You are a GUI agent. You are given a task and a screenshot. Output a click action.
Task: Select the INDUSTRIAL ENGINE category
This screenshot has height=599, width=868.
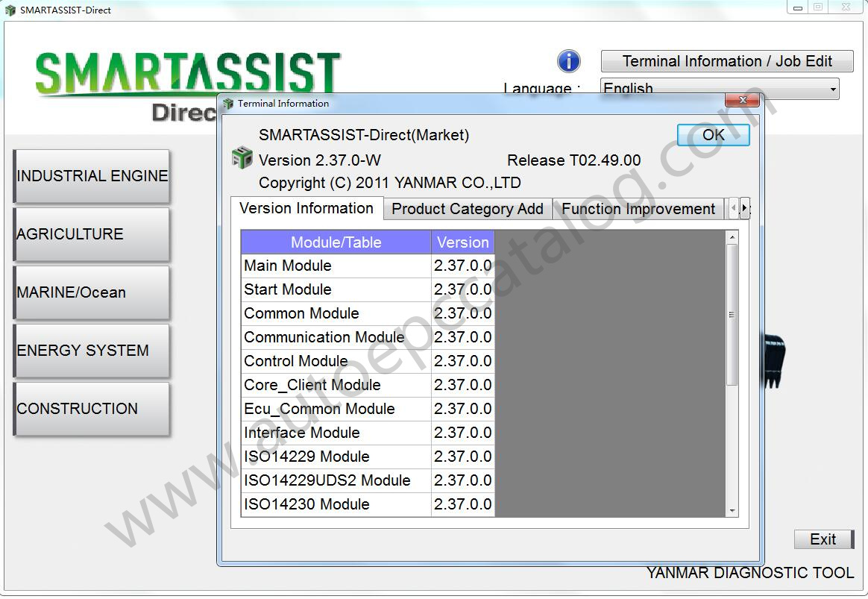[91, 176]
